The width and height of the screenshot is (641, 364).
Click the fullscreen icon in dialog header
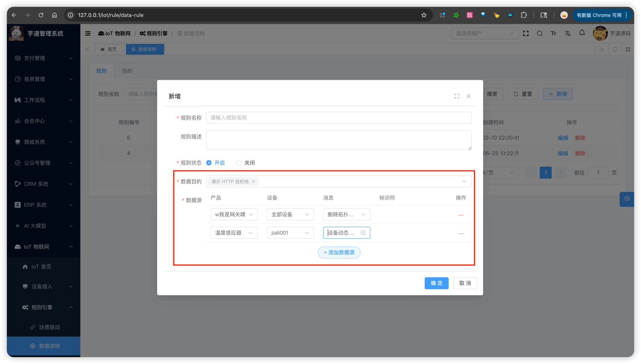(x=457, y=96)
